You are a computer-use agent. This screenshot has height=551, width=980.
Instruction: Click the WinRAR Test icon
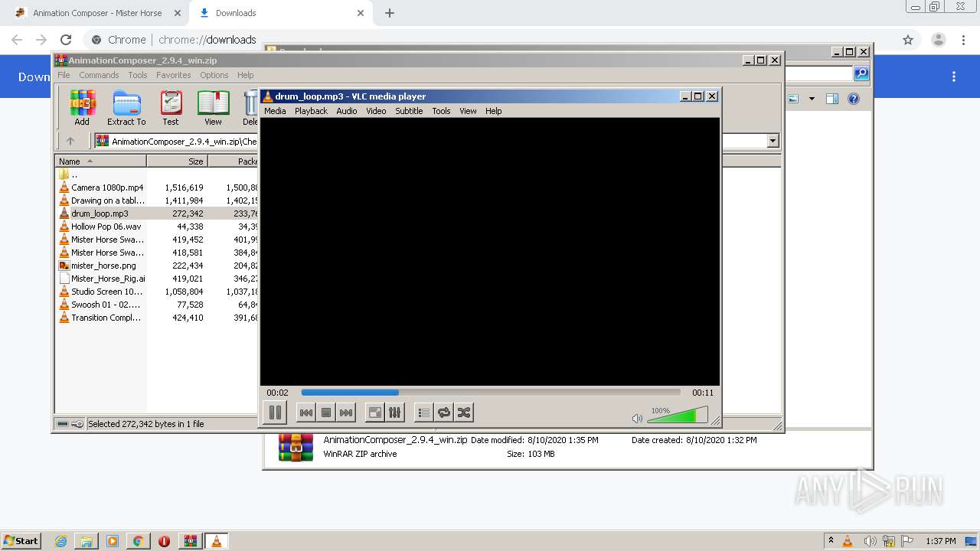click(171, 108)
